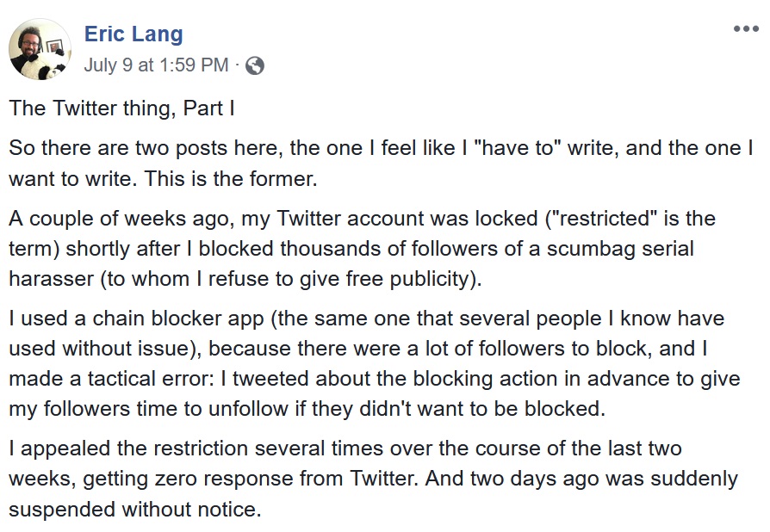This screenshot has width=770, height=532.
Task: Click the title line "The Twitter thing, Part I"
Action: pyautogui.click(x=121, y=108)
